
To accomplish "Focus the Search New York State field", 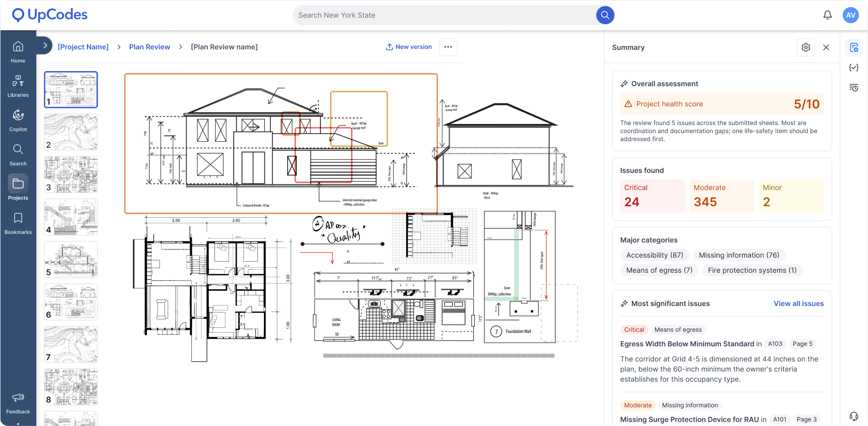I will coord(444,15).
